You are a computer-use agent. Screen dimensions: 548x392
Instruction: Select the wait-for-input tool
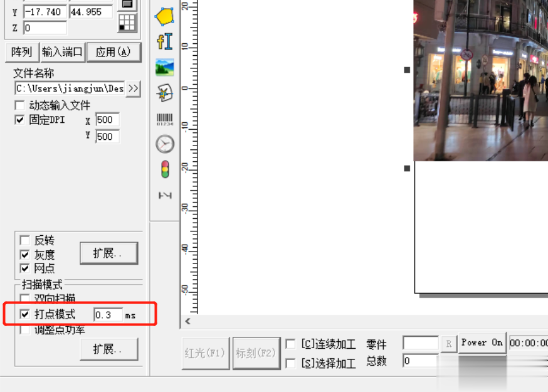point(164,194)
